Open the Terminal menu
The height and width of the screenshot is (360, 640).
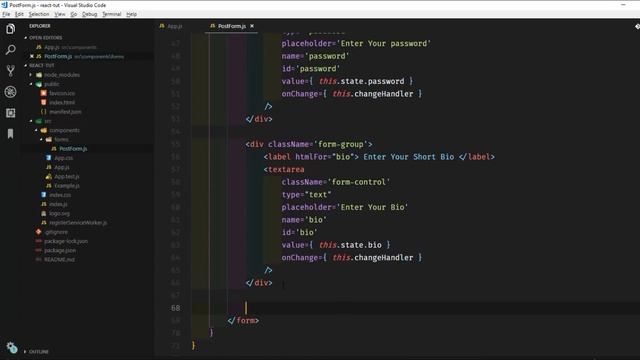click(111, 14)
